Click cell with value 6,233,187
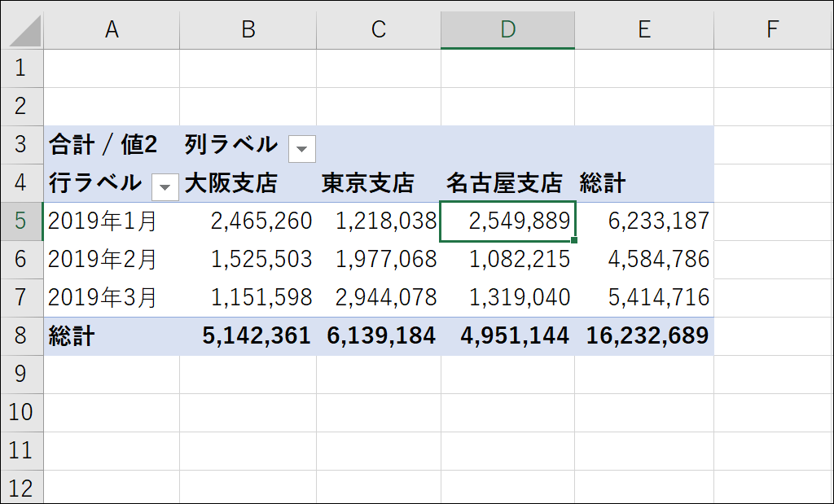Screen dimensions: 834x504 coord(644,221)
